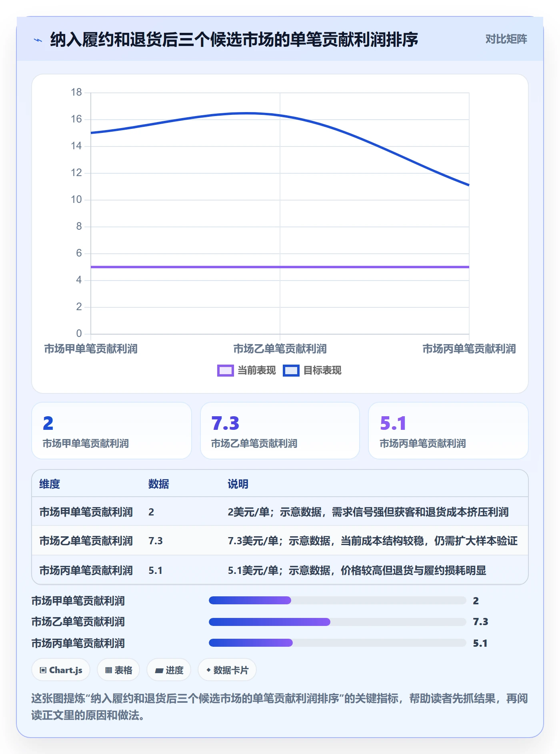Click the 市场乙单笔贡献利润 x-axis label under the chart
Image resolution: width=560 pixels, height=754 pixels.
280,349
